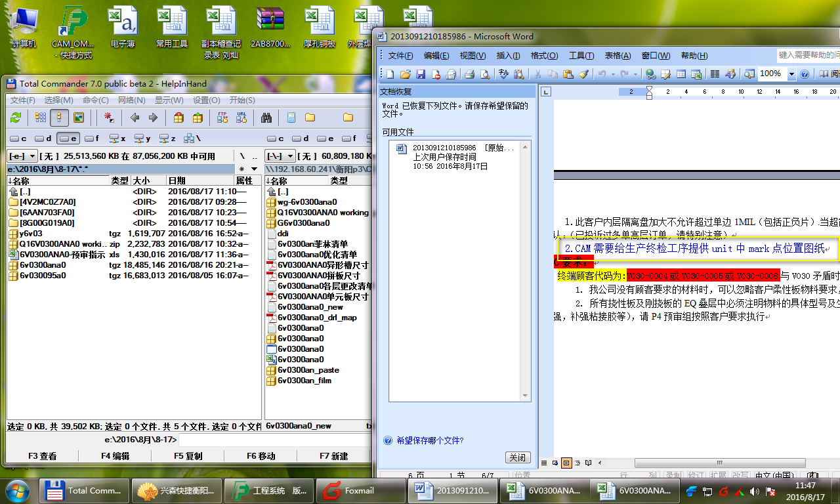Open 希望保存哪个文件? help link
Image resolution: width=840 pixels, height=504 pixels.
coord(430,440)
